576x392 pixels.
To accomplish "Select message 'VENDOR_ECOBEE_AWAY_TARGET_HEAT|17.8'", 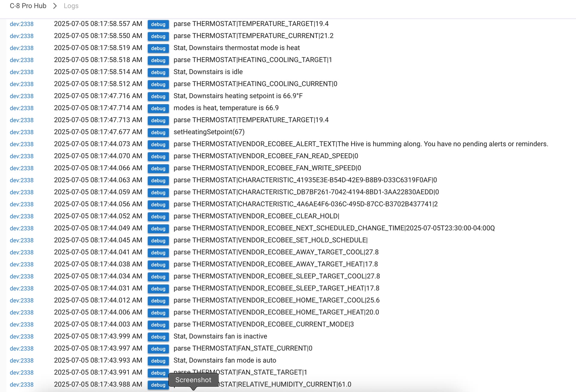I will coord(276,264).
